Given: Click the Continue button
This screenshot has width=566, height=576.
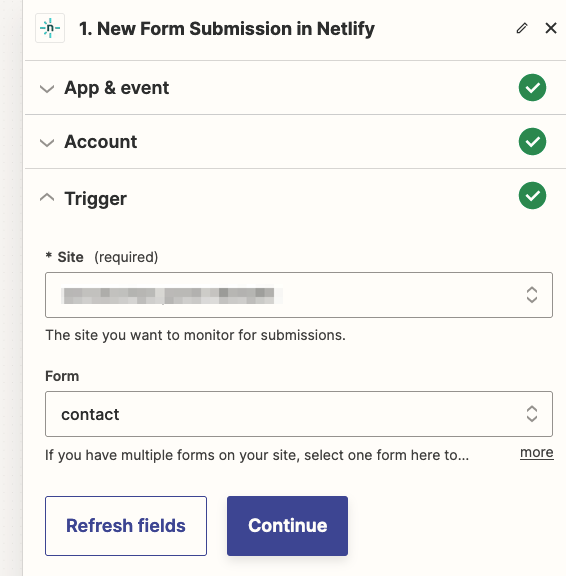Looking at the screenshot, I should tap(287, 526).
